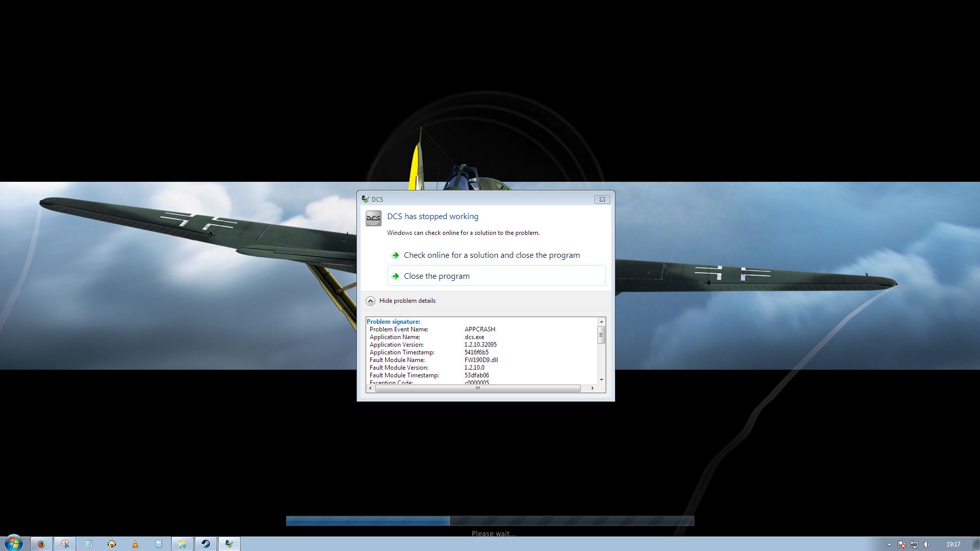
Task: Open Steam from the taskbar
Action: click(206, 544)
